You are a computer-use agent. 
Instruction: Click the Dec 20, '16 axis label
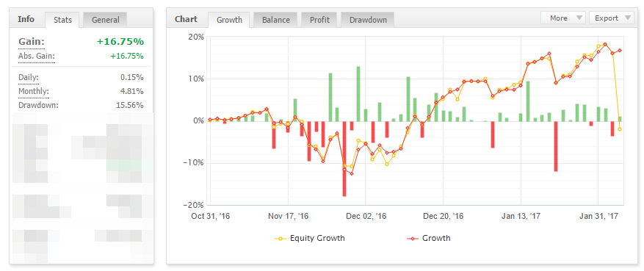tap(443, 217)
